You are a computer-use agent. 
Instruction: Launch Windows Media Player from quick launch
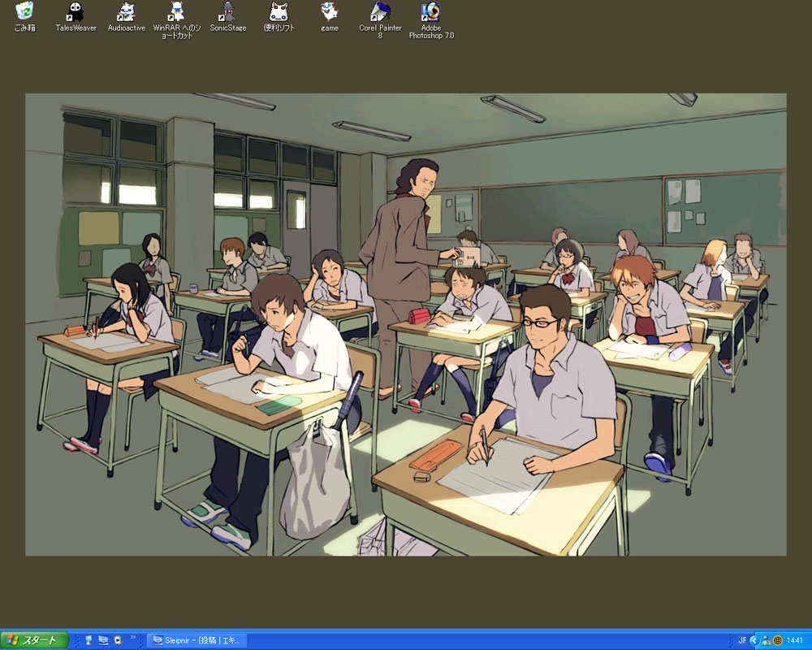(118, 640)
